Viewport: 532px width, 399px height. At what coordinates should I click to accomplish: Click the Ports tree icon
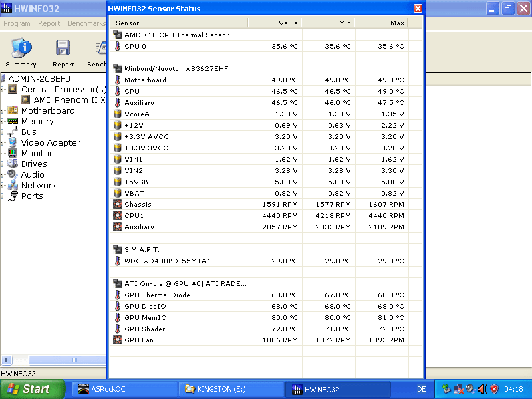(13, 196)
